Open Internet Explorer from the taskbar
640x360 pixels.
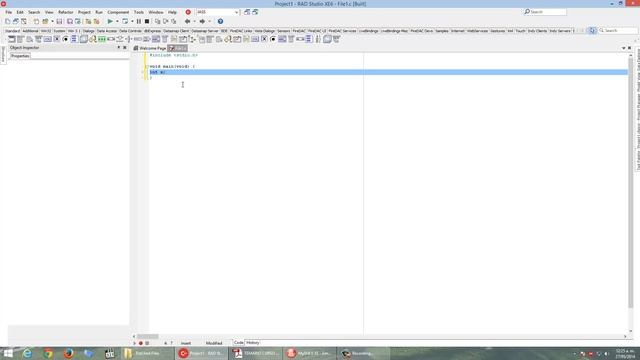tap(27, 353)
